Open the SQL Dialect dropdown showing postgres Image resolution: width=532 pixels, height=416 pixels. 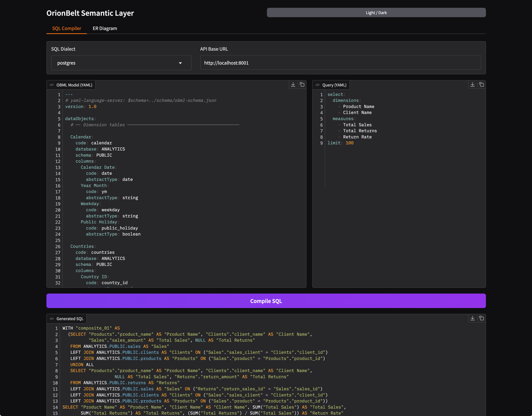tap(121, 63)
